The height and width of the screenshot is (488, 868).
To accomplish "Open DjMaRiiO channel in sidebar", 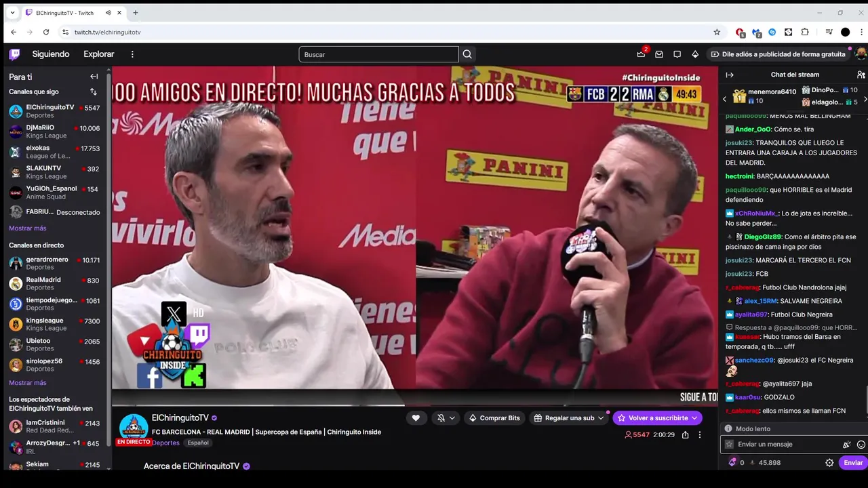I will (54, 131).
